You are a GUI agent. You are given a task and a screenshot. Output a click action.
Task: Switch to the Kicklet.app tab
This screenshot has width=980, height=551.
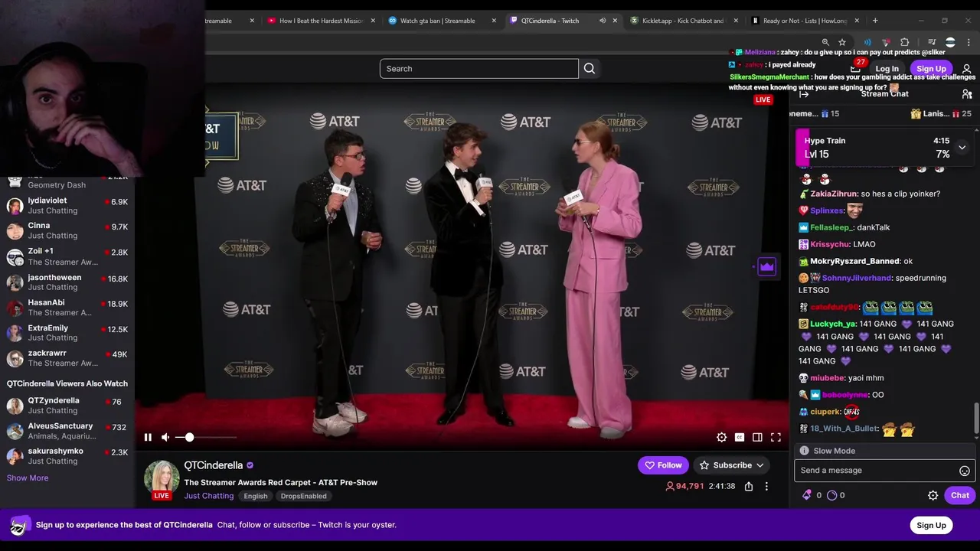click(x=683, y=21)
